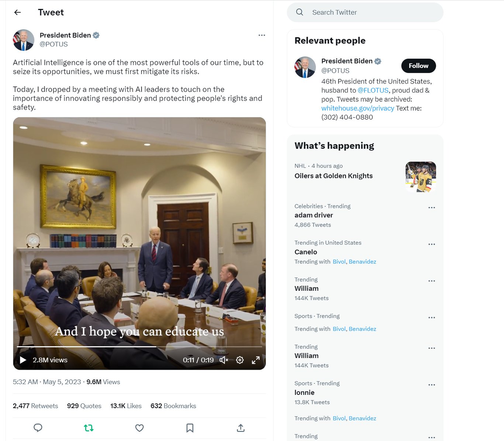
Task: Follow President Biden
Action: click(418, 66)
